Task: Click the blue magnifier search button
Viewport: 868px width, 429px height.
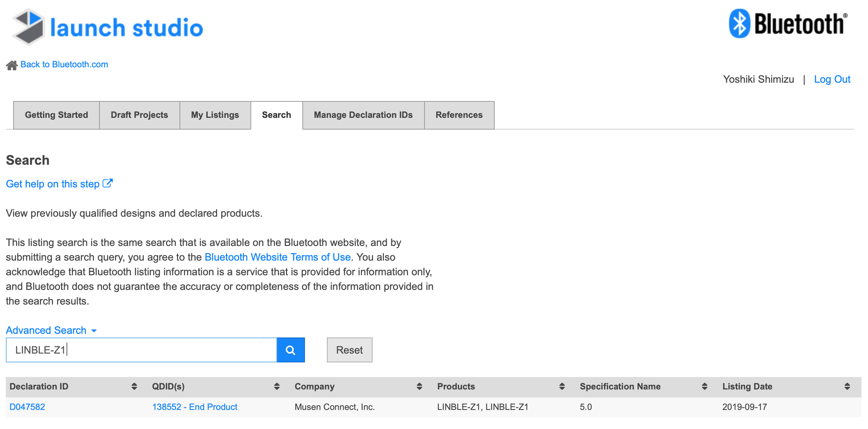Action: (x=291, y=350)
